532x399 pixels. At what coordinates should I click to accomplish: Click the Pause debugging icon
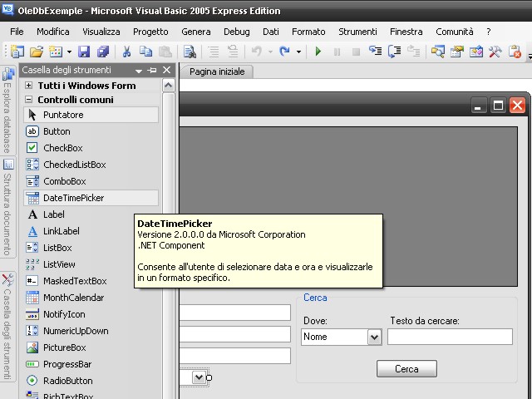(x=337, y=52)
